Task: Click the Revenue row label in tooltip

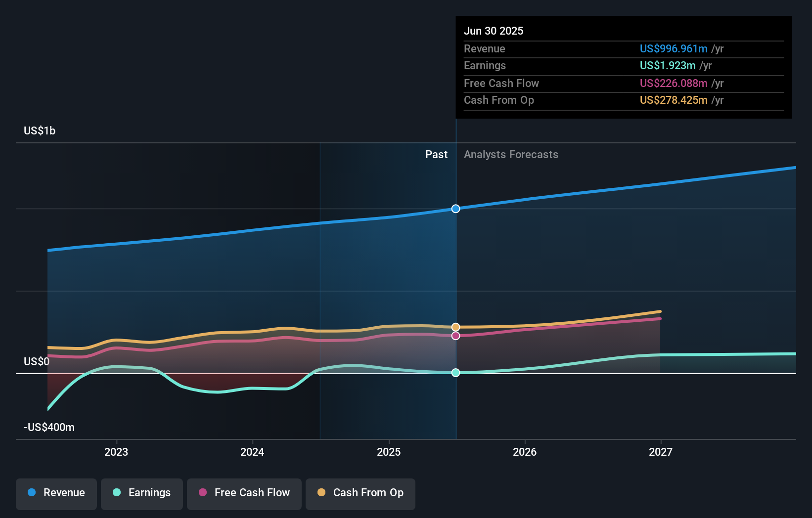Action: (485, 48)
